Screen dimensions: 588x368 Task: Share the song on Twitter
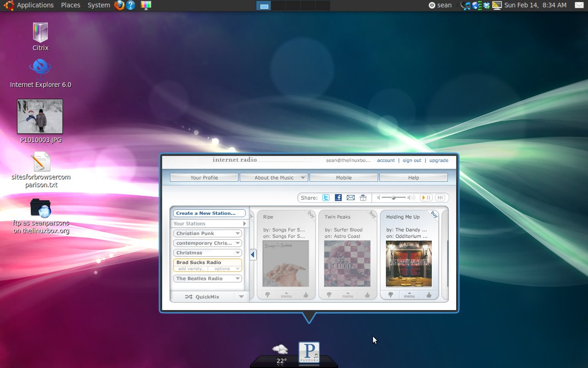pyautogui.click(x=326, y=197)
